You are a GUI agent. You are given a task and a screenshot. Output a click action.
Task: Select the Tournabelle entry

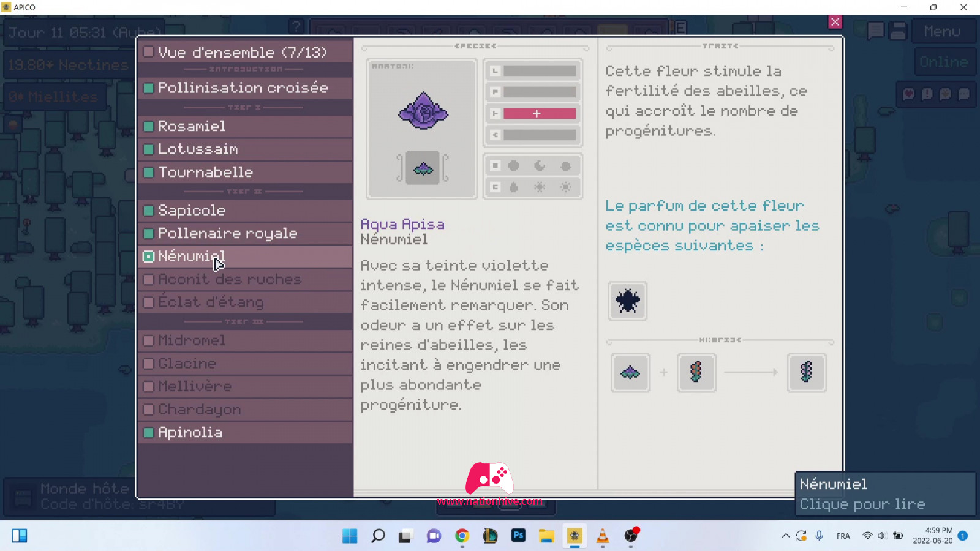pyautogui.click(x=245, y=172)
